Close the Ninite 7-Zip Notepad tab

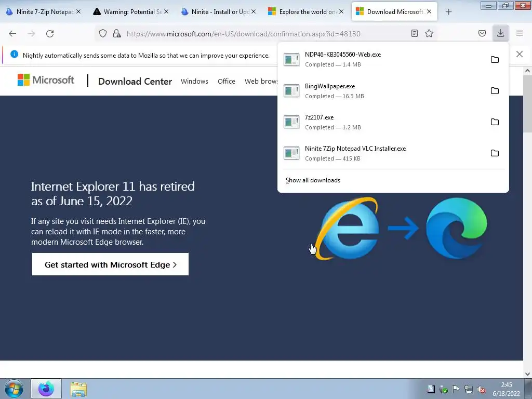point(78,11)
